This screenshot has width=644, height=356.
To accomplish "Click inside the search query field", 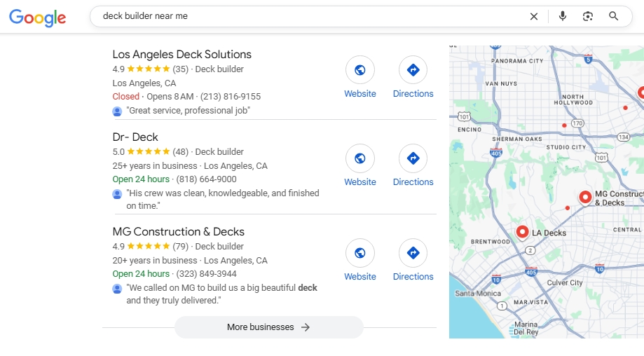I will [308, 16].
